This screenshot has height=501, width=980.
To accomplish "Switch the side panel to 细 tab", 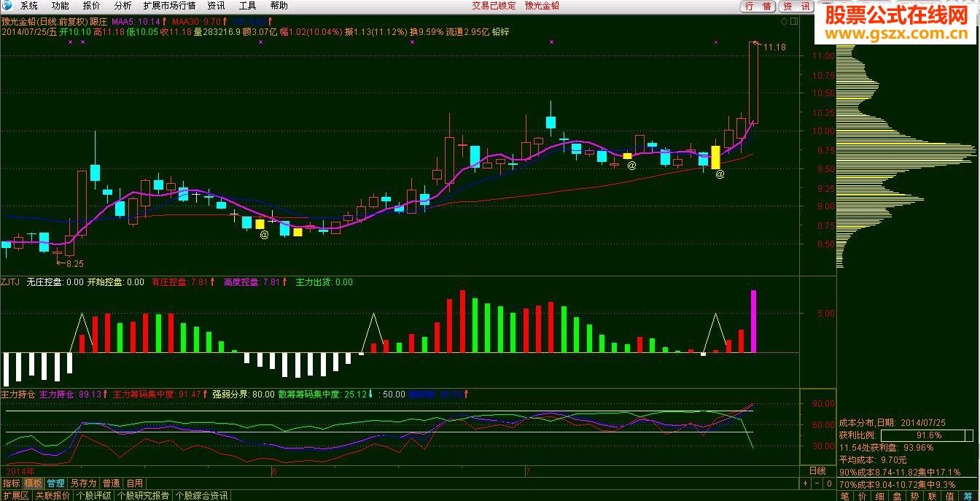I will tap(880, 496).
